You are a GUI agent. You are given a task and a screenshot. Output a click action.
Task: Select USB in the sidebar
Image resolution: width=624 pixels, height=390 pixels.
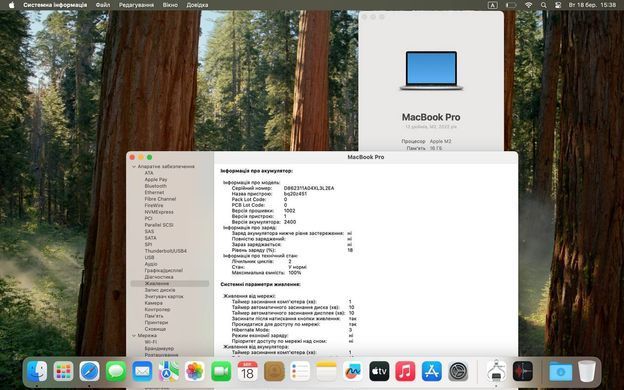tap(149, 257)
